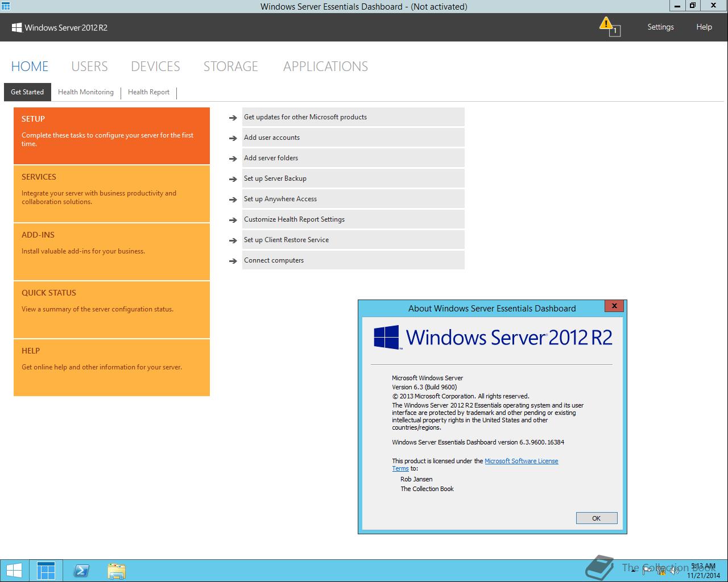This screenshot has height=582, width=728.
Task: Open the Add server folders task
Action: [x=353, y=158]
